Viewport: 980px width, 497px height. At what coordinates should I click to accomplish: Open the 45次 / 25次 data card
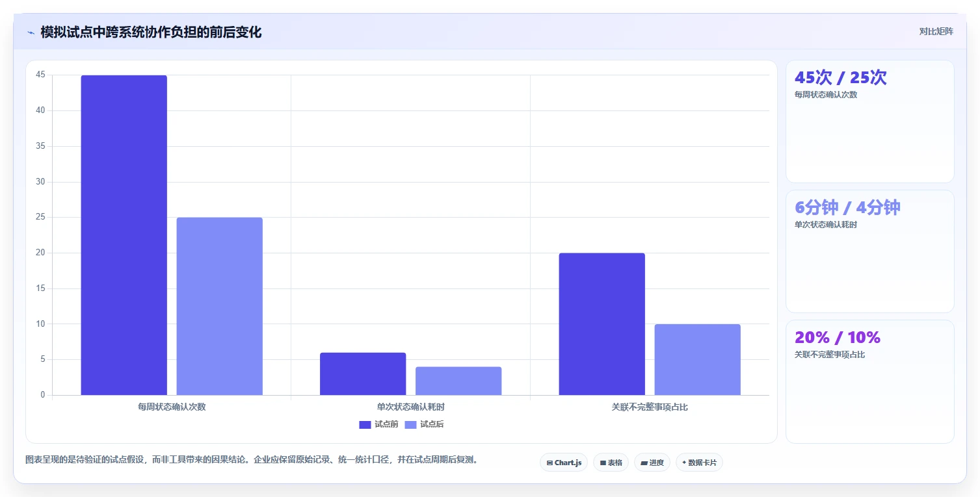click(x=870, y=121)
